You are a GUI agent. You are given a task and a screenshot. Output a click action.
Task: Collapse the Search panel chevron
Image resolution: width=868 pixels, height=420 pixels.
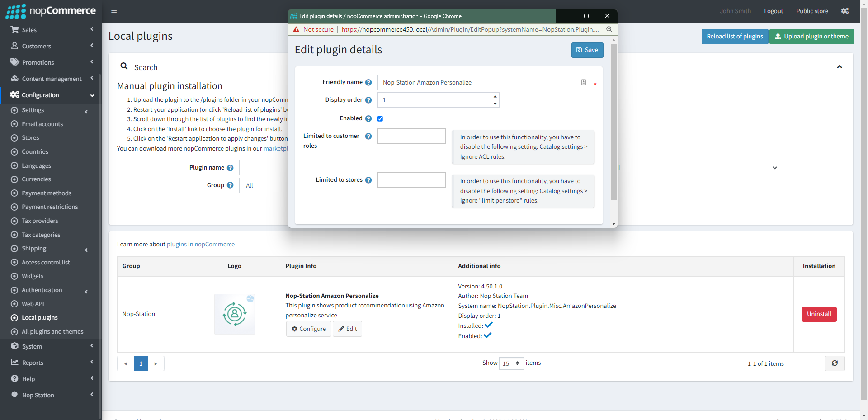tap(840, 67)
